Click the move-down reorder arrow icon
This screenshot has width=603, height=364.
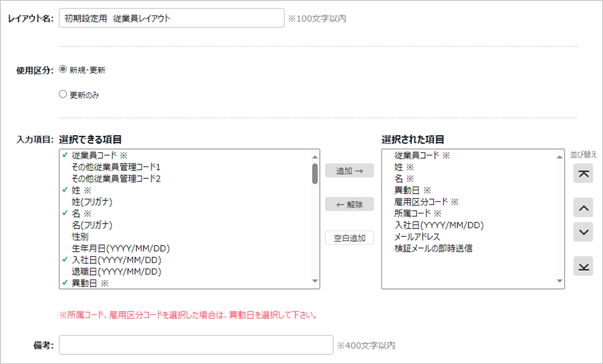click(583, 232)
